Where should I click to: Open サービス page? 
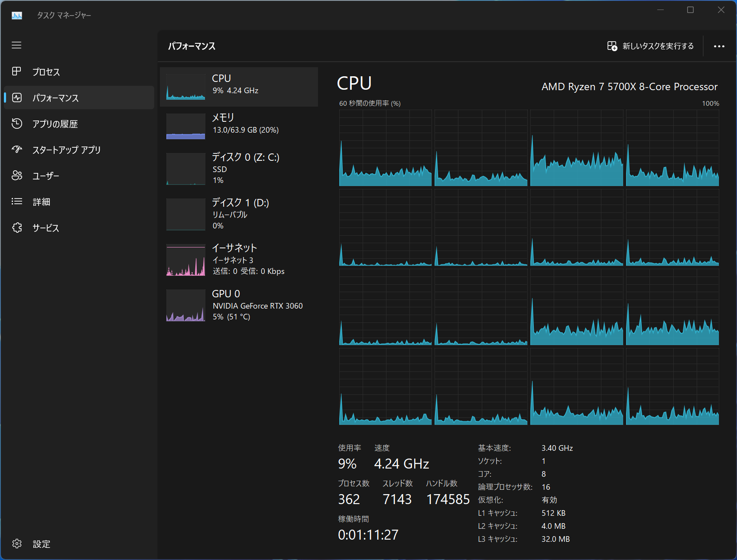point(79,228)
